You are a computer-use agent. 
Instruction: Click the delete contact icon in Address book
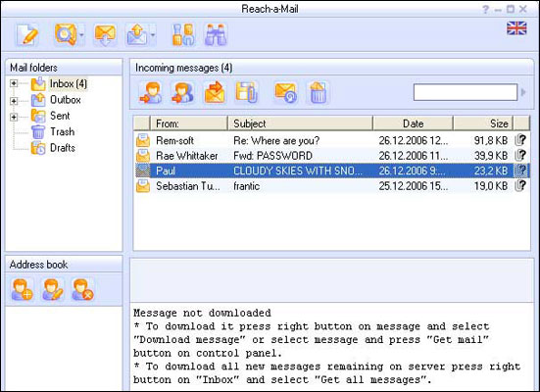click(82, 289)
